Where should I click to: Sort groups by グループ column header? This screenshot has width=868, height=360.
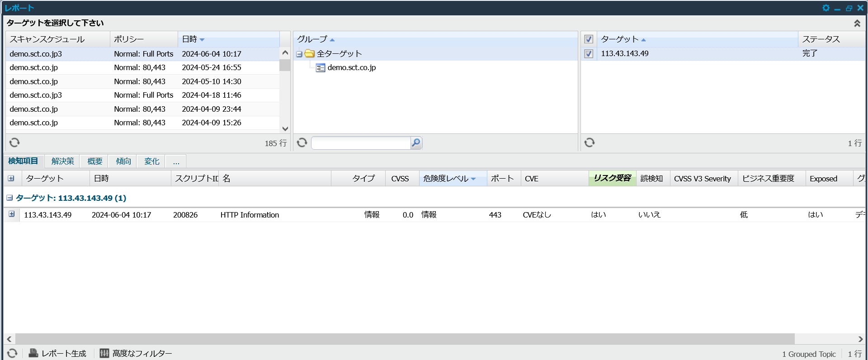(x=435, y=39)
